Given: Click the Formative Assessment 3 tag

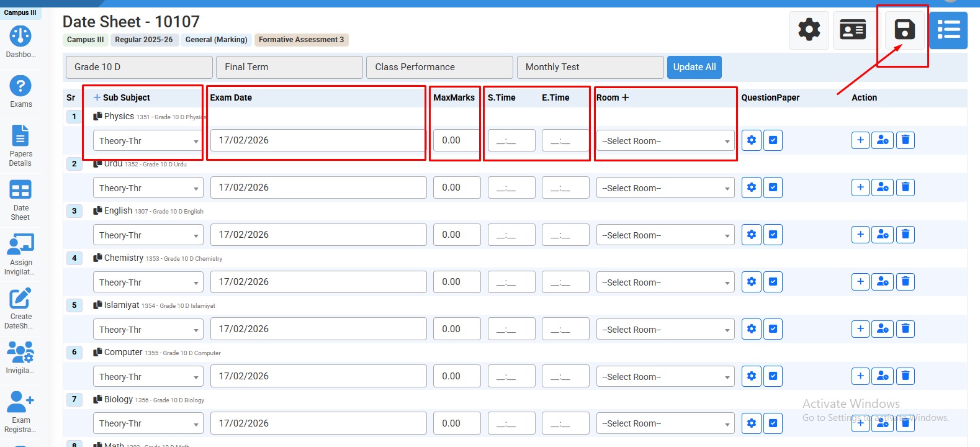Looking at the screenshot, I should point(301,40).
